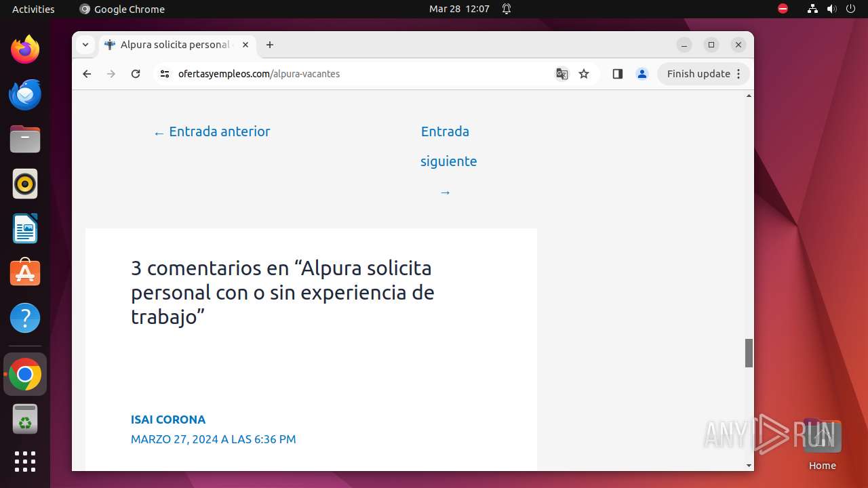Open Google Chrome app menu in top bar
This screenshot has height=488, width=868.
tap(122, 9)
